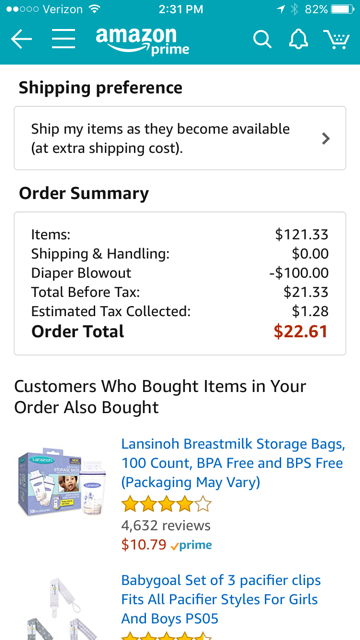Open 'Ship my items as they become available' option
The height and width of the screenshot is (640, 360).
(180, 138)
